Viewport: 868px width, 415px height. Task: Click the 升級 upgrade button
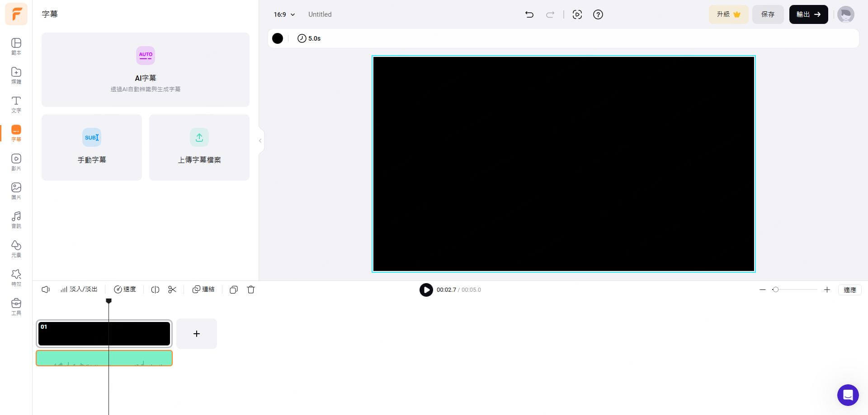coord(728,14)
